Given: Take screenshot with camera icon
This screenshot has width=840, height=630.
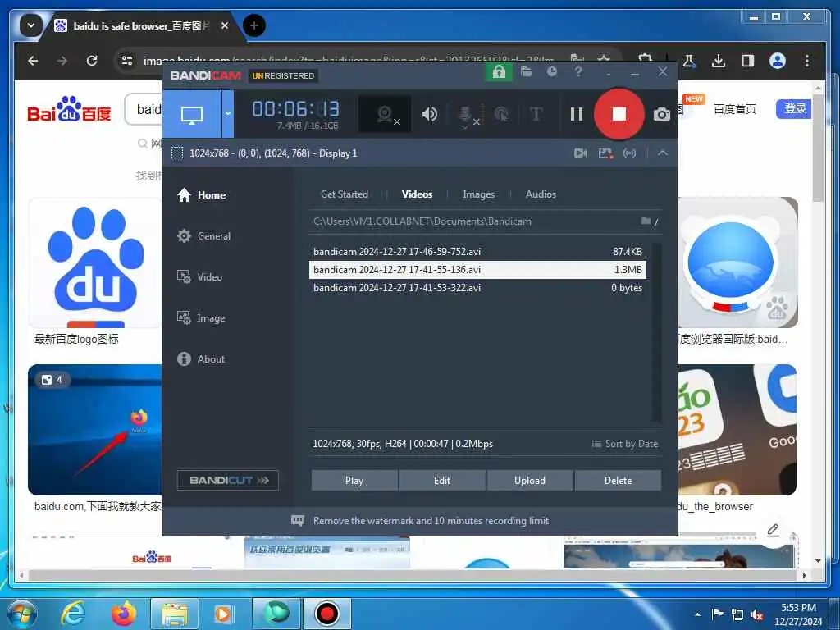Looking at the screenshot, I should coord(662,114).
